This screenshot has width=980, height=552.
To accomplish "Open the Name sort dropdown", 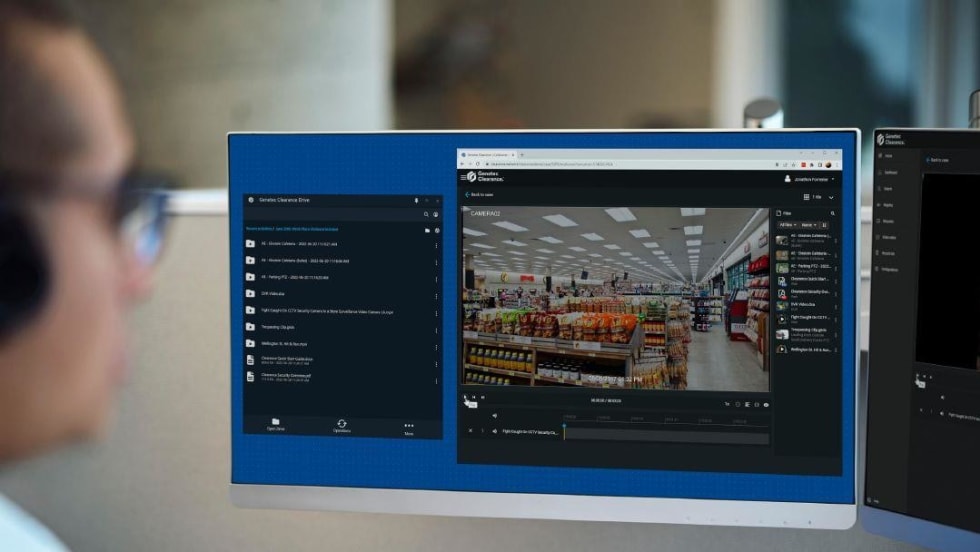I will coord(808,225).
